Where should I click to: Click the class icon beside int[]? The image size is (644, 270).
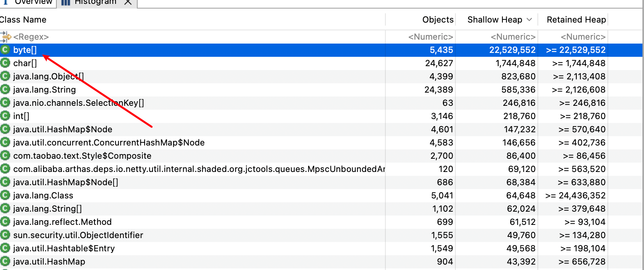(5, 116)
